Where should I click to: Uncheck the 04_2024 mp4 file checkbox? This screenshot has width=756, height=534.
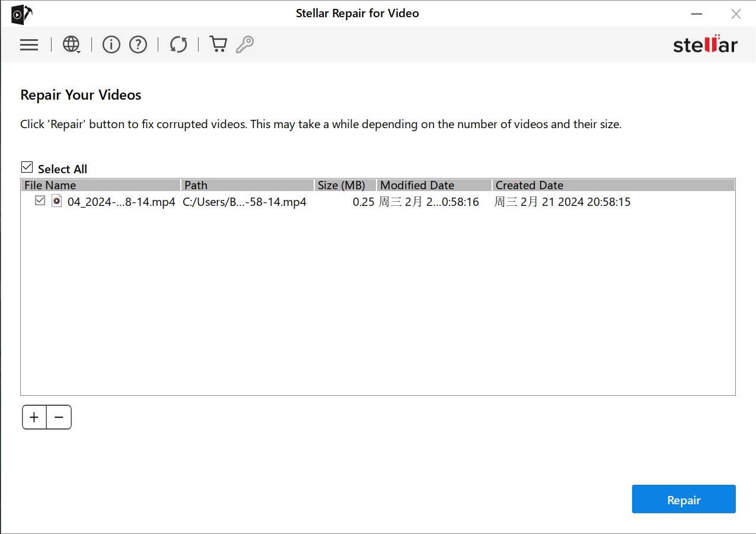(40, 201)
